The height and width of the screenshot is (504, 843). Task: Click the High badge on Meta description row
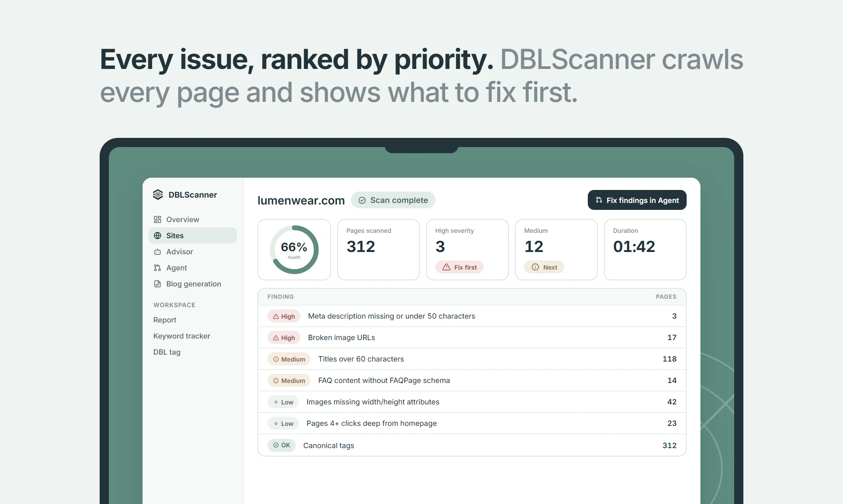click(x=284, y=316)
